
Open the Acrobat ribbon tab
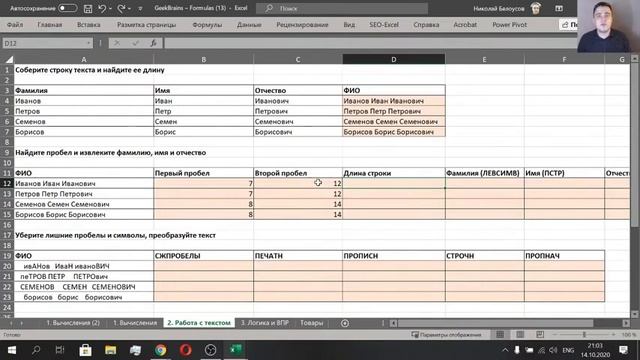point(465,25)
